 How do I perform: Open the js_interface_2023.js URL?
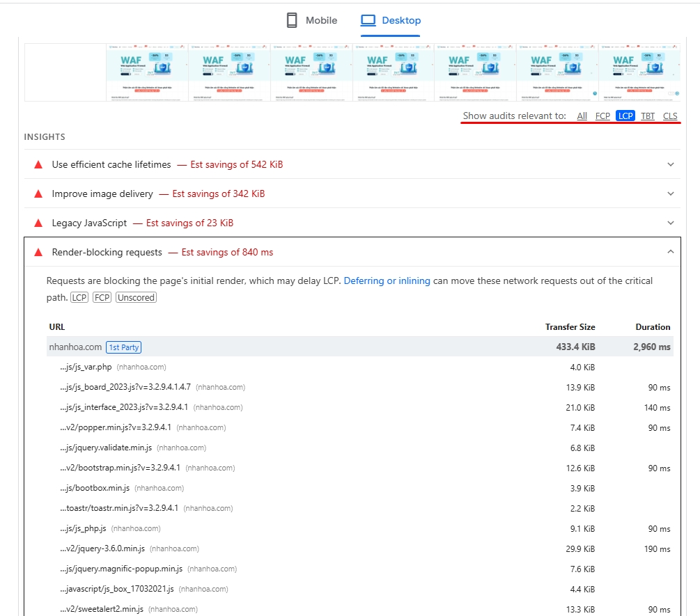click(x=124, y=407)
